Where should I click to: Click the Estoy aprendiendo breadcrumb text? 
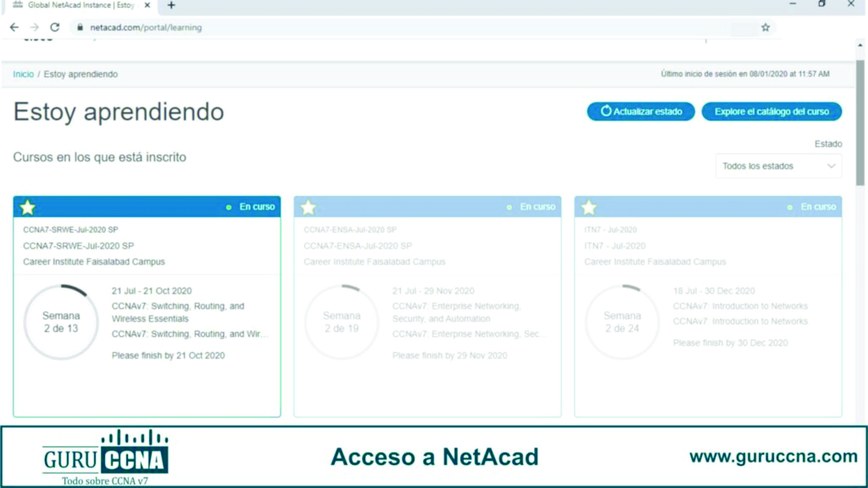point(81,74)
